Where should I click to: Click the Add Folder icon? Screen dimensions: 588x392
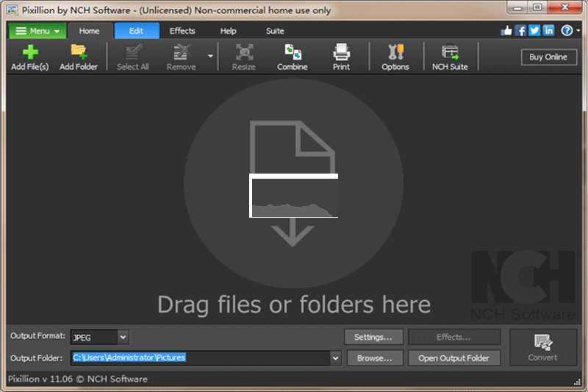78,57
